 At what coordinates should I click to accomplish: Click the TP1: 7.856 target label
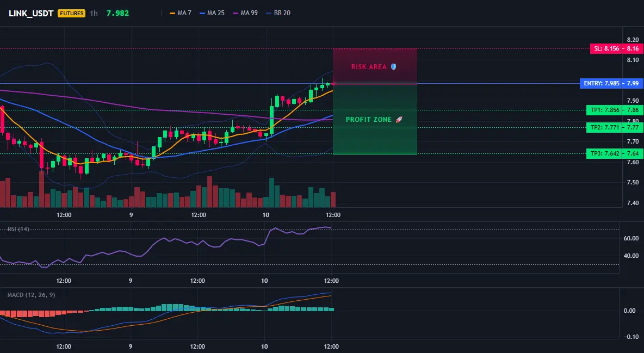tap(604, 110)
